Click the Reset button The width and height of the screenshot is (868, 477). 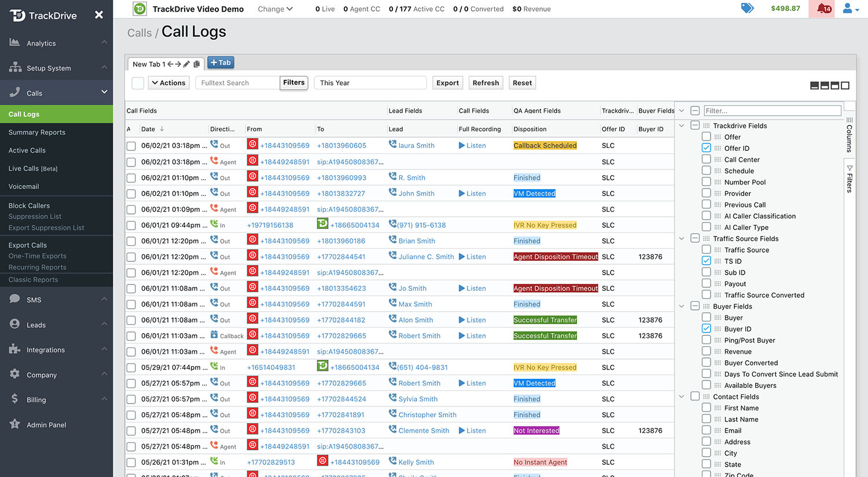point(523,83)
